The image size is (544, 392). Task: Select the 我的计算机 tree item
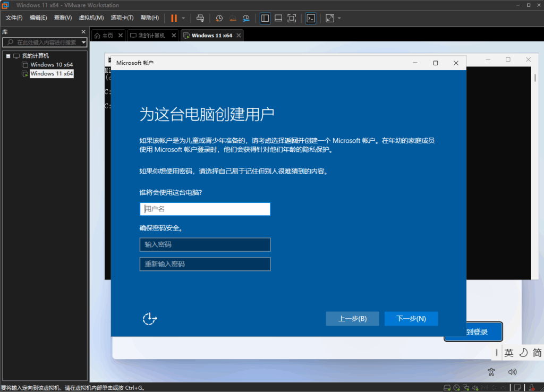click(x=35, y=56)
